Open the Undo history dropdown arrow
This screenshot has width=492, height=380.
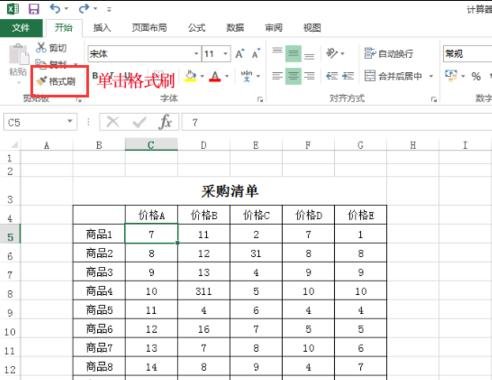pyautogui.click(x=66, y=9)
